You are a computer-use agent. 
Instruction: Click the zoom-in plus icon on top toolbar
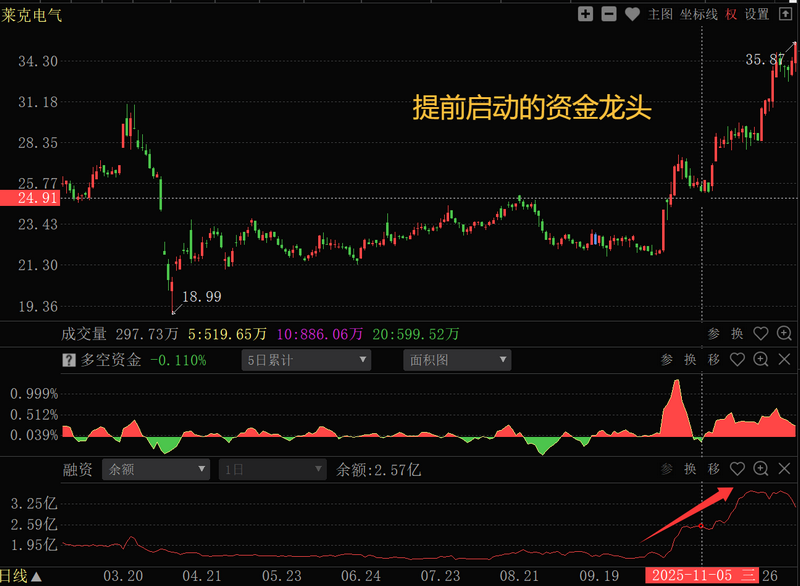(x=585, y=15)
